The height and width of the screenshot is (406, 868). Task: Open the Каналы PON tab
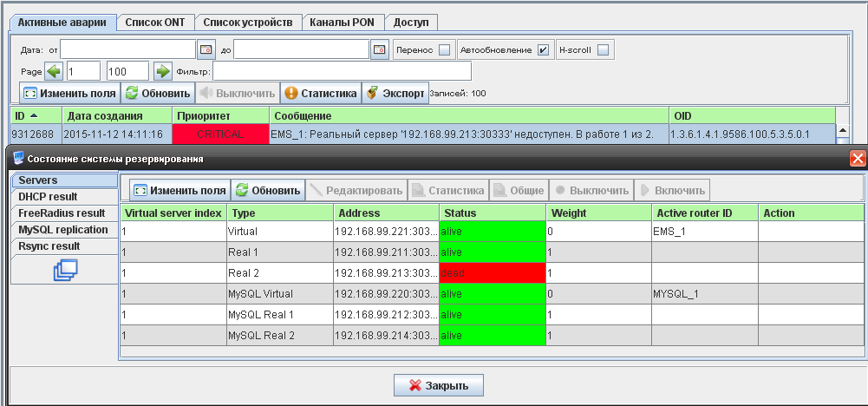[343, 23]
